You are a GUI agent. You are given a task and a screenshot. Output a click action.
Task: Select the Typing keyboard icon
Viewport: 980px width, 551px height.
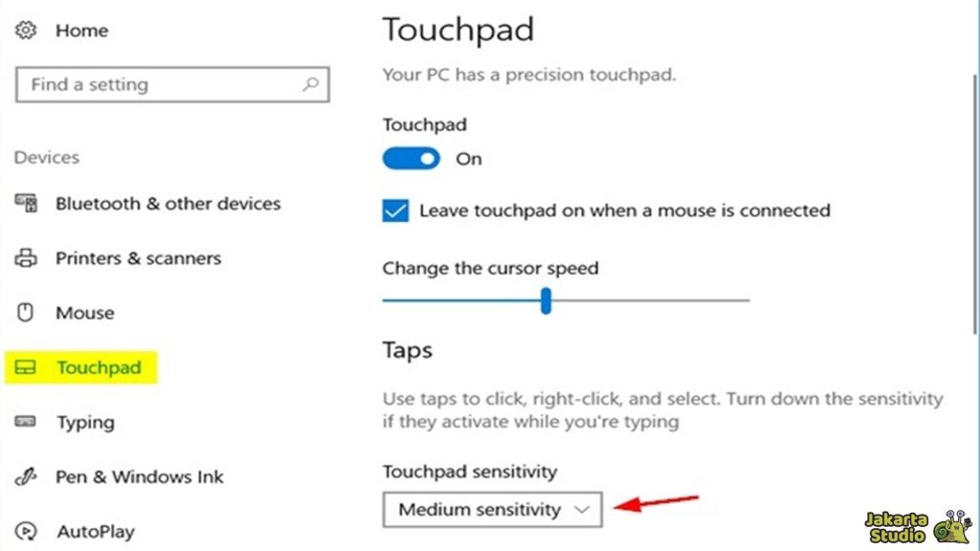click(x=26, y=421)
